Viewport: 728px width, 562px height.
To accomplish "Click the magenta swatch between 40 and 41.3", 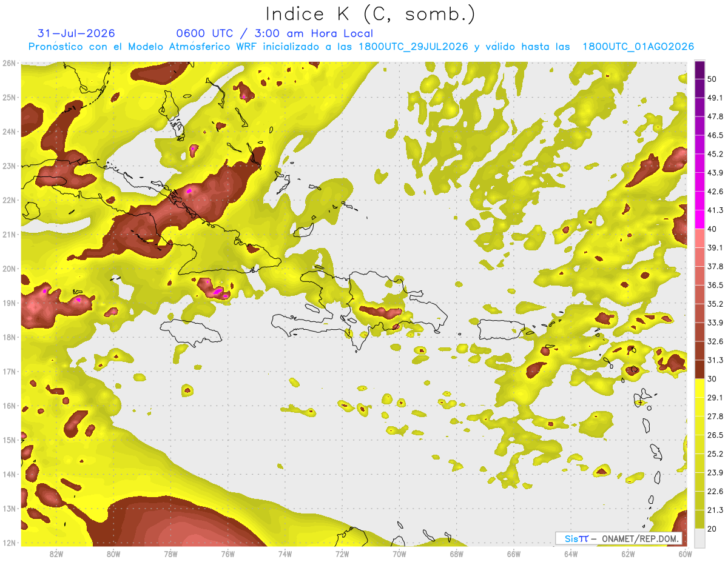I will click(x=699, y=219).
